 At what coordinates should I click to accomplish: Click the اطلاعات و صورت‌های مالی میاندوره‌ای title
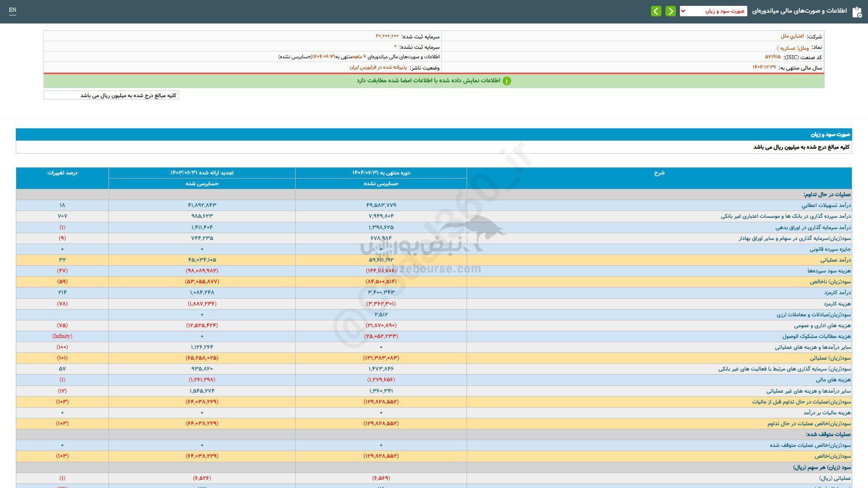(x=799, y=11)
